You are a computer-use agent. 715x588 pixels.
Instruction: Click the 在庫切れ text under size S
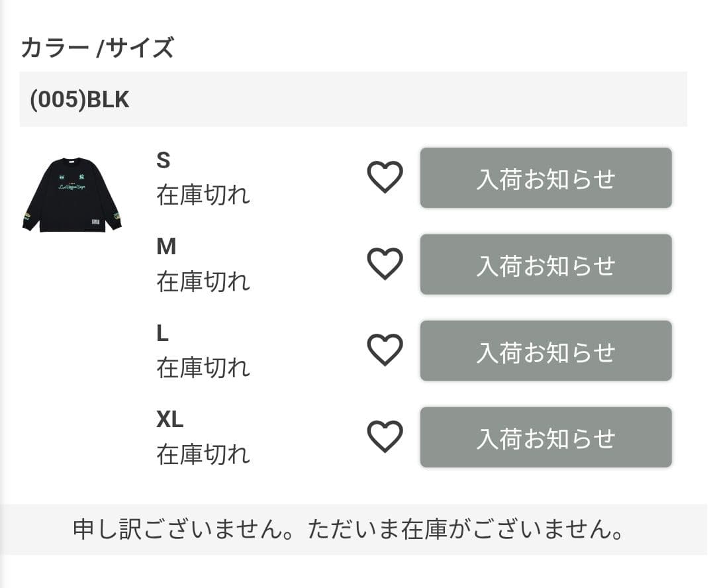pos(203,195)
